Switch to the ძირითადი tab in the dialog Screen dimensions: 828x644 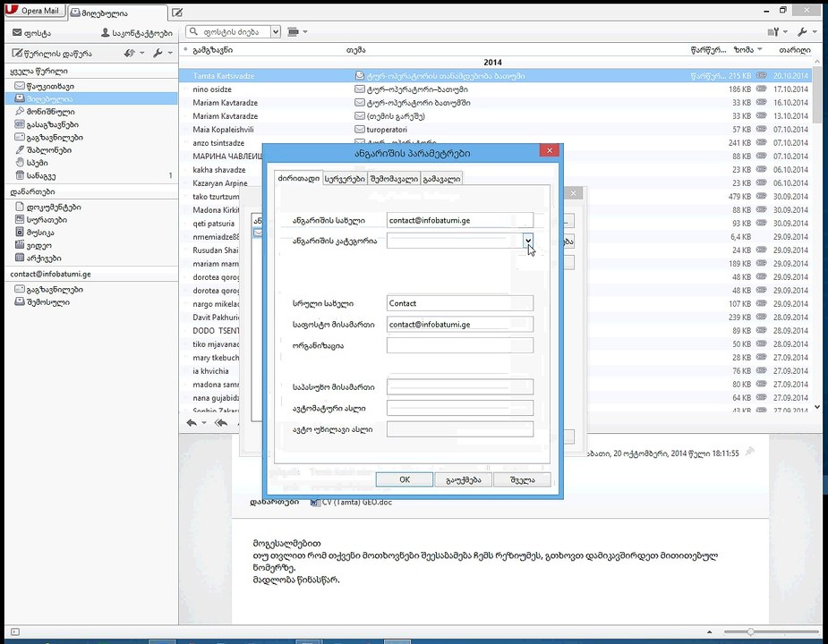tap(298, 178)
